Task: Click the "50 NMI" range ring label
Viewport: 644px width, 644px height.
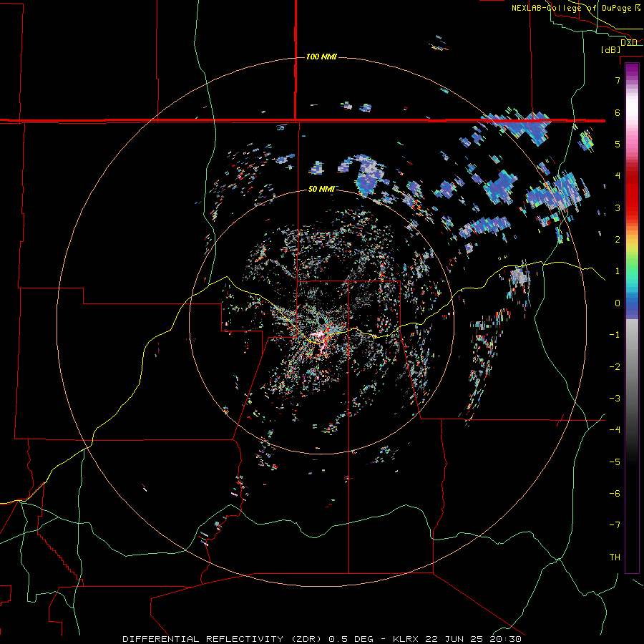Action: pos(321,189)
